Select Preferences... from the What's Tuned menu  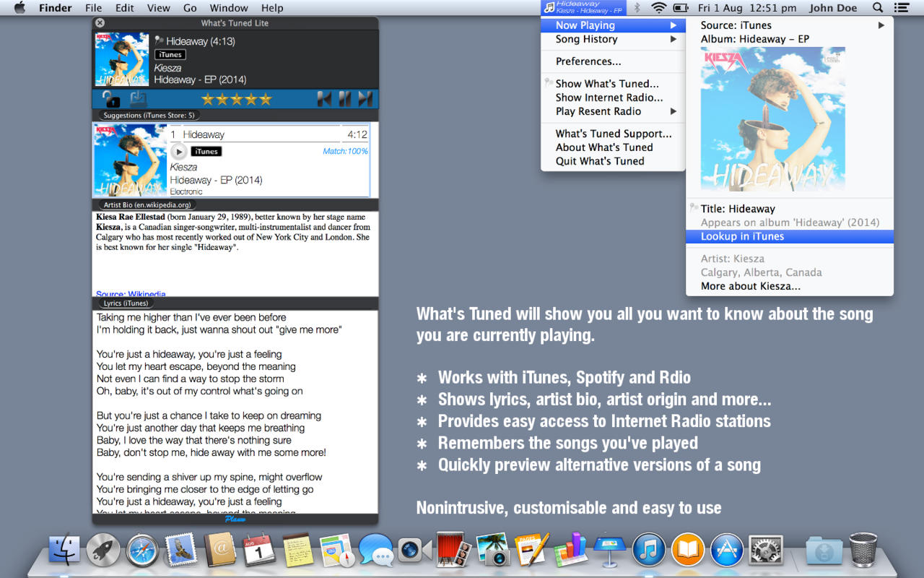coord(588,61)
